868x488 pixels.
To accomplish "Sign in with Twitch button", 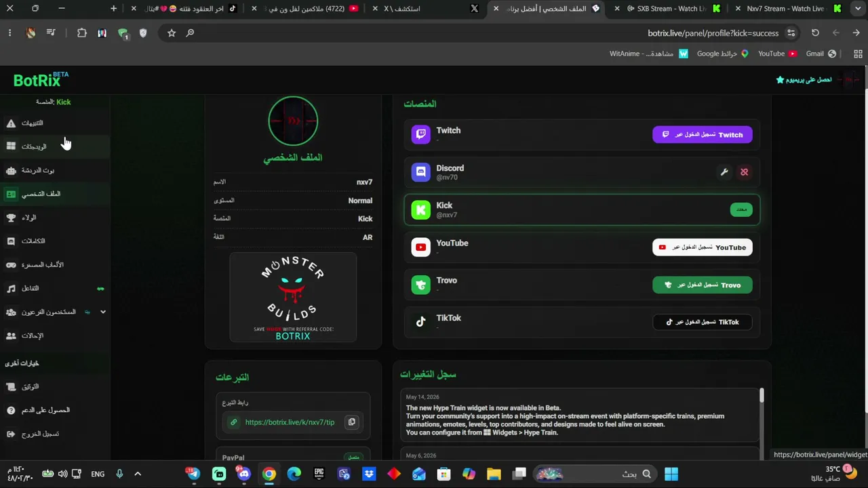I will tap(703, 135).
